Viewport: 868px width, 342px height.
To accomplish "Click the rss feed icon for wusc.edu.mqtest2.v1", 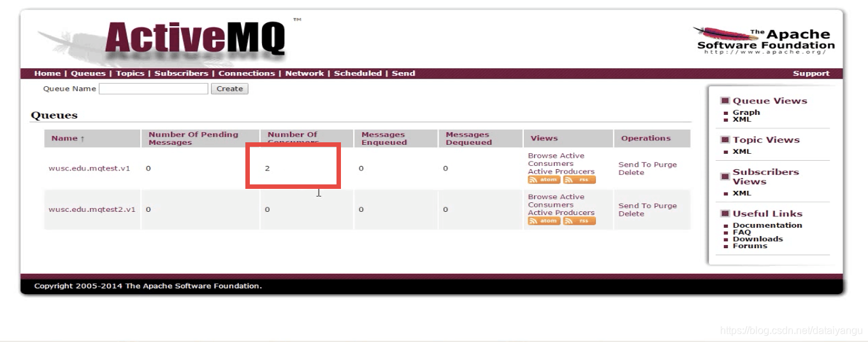I will point(579,221).
